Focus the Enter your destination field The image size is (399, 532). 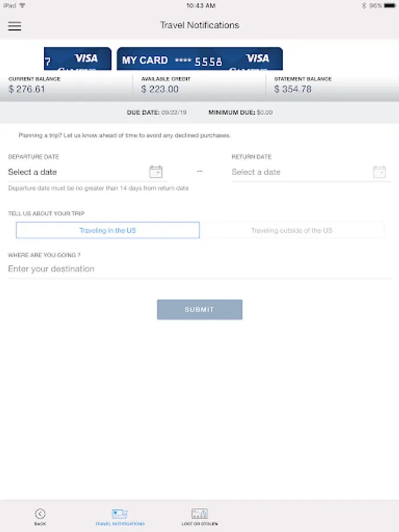[x=200, y=269]
